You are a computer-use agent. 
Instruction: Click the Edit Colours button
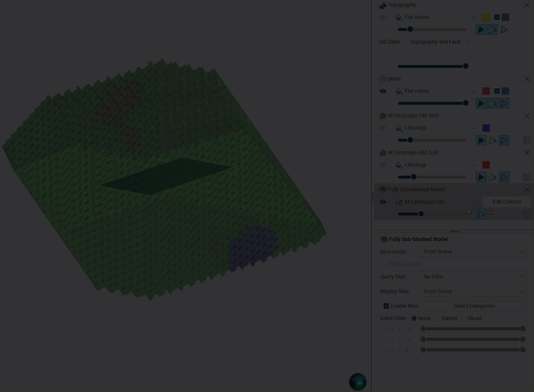(x=506, y=202)
